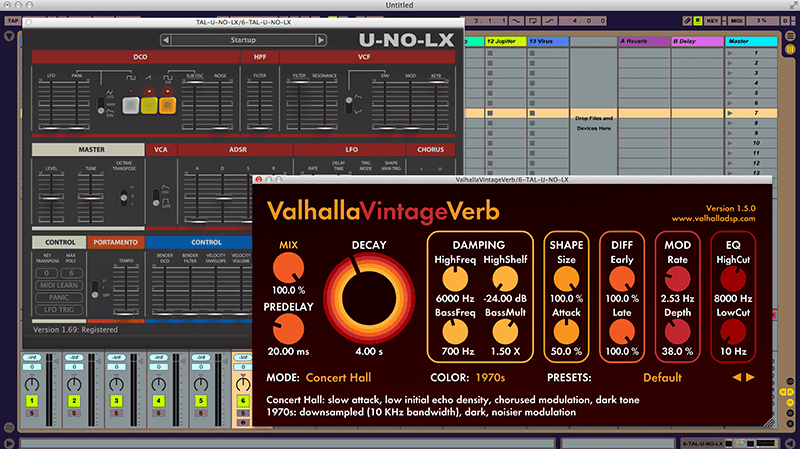Select the Master track header
This screenshot has width=800, height=449.
click(x=751, y=41)
